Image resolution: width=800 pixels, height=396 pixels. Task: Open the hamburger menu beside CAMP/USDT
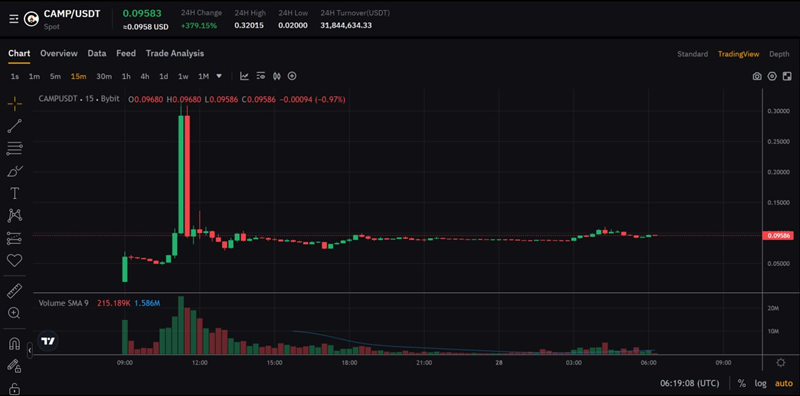[14, 19]
